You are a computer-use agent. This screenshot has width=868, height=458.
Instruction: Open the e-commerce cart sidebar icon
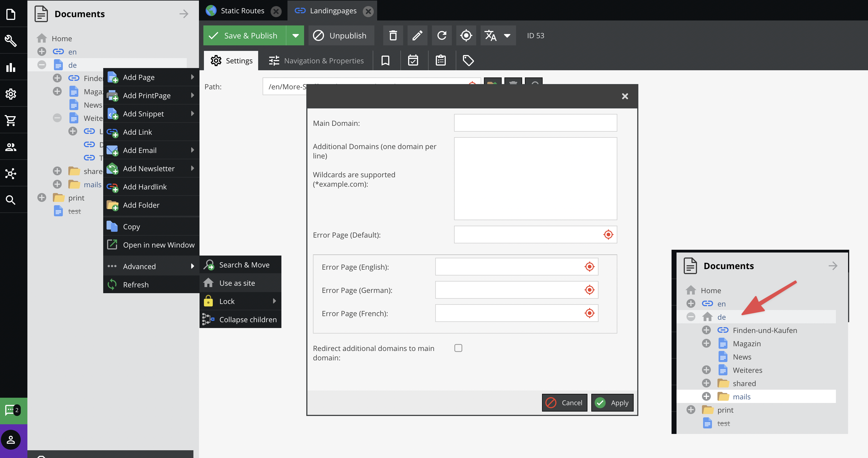[x=11, y=120]
